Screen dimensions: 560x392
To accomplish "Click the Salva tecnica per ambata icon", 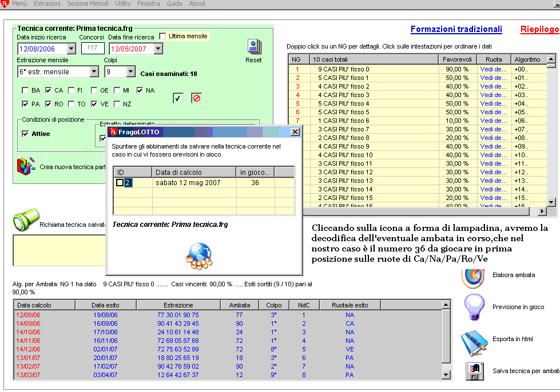I will tap(474, 371).
